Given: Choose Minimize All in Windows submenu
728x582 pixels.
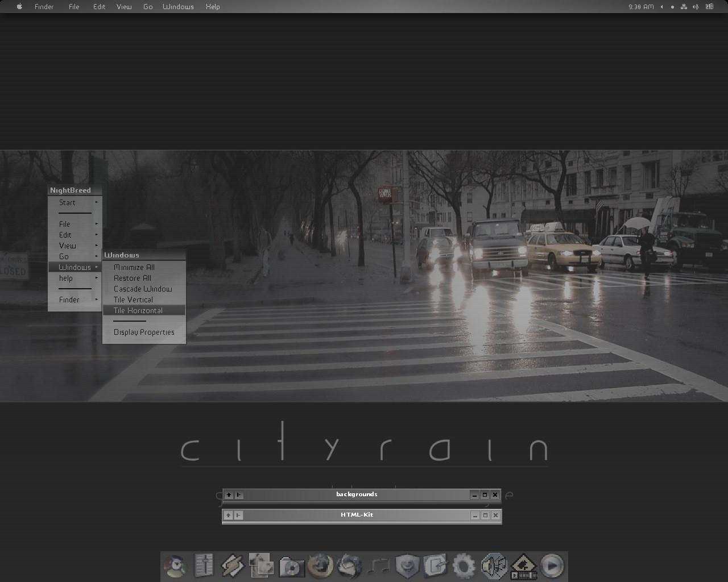Looking at the screenshot, I should point(144,267).
